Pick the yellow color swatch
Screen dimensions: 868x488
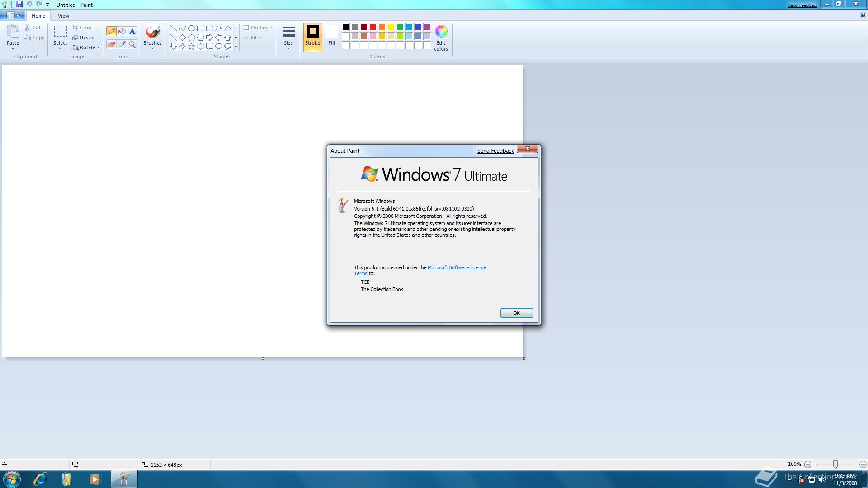[x=391, y=28]
